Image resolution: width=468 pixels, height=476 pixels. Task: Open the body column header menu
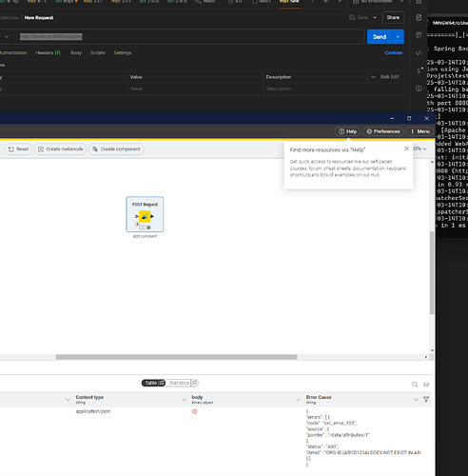298,400
